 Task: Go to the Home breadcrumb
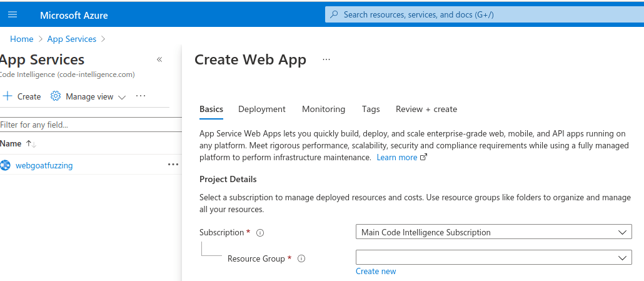22,39
